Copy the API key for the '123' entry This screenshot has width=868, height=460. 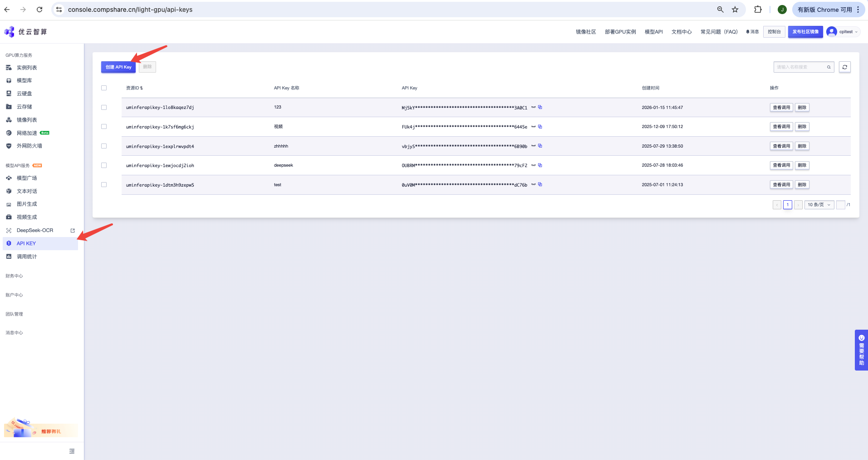coord(540,108)
